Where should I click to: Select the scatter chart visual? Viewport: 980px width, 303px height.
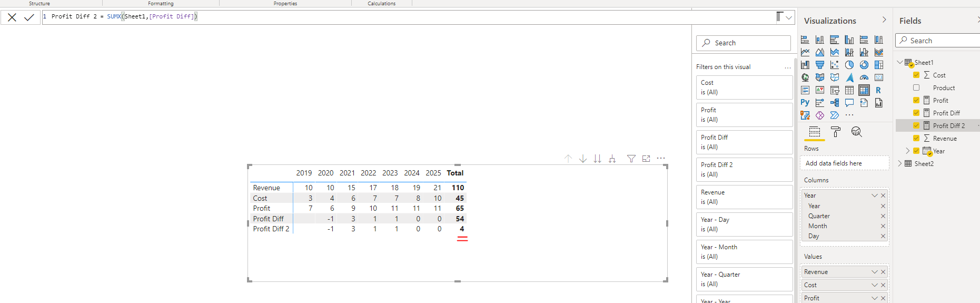[835, 65]
